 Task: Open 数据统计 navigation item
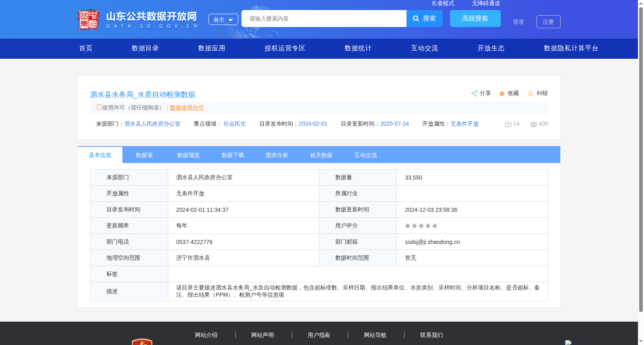point(358,48)
